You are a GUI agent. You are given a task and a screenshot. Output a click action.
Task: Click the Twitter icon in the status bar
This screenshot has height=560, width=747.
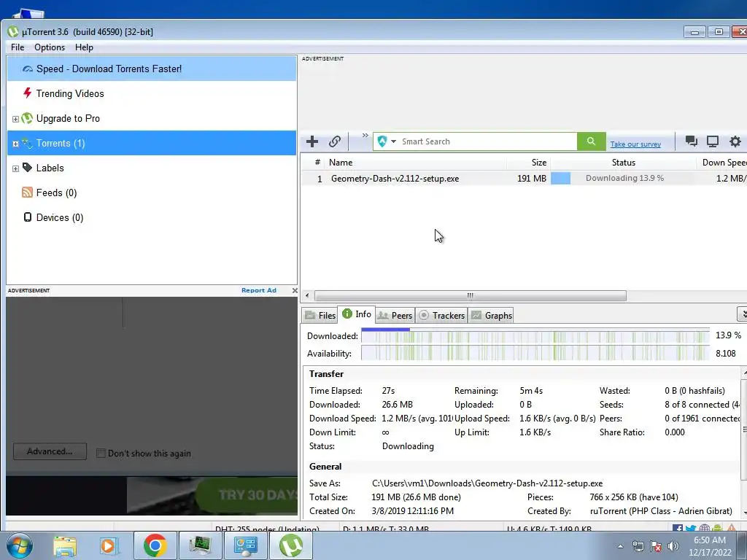tap(691, 528)
